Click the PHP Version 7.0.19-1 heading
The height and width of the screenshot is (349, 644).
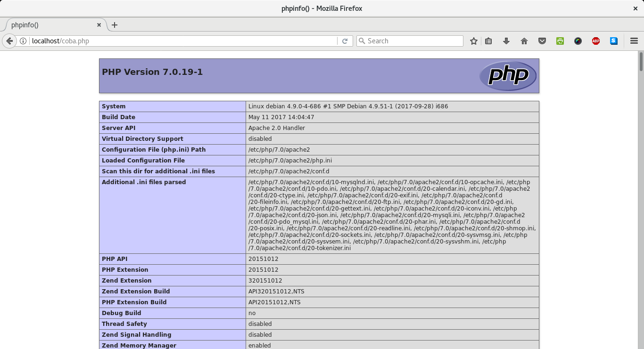(152, 72)
